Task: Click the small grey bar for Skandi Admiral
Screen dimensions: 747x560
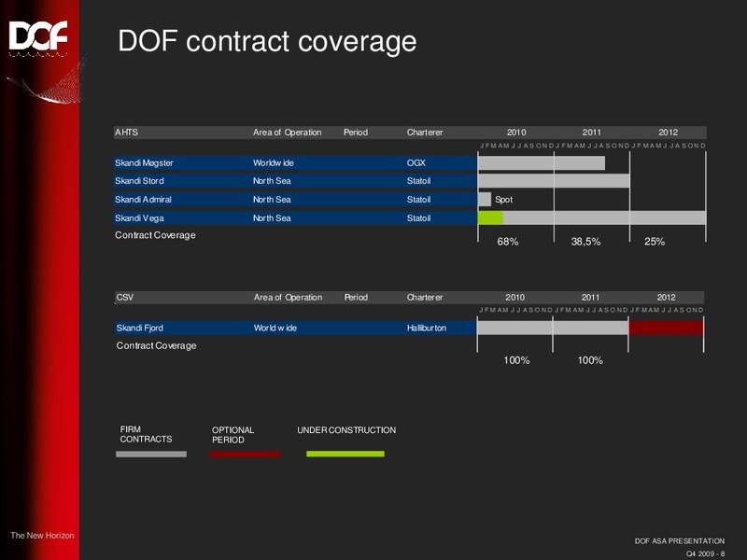Action: click(x=485, y=200)
